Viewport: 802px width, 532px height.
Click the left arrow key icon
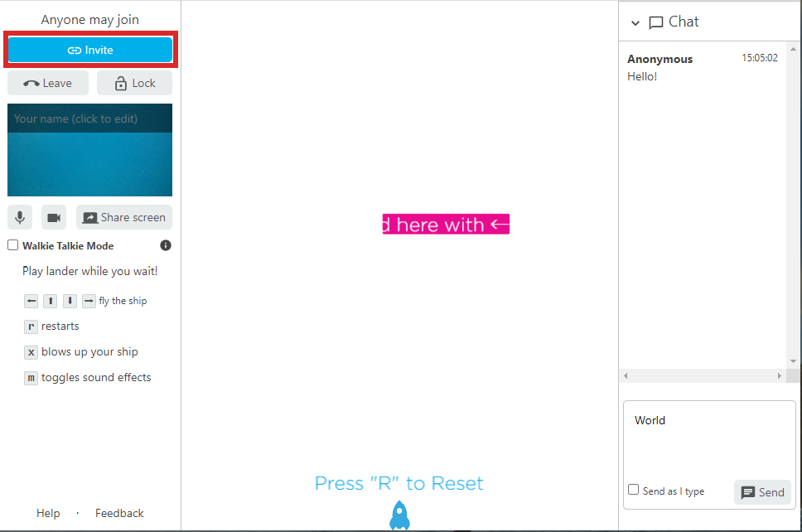pyautogui.click(x=31, y=301)
